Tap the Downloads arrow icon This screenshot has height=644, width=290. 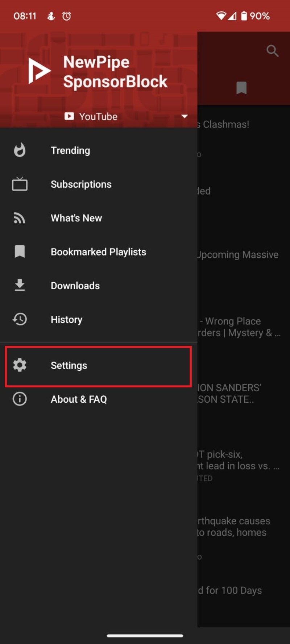[x=20, y=286]
